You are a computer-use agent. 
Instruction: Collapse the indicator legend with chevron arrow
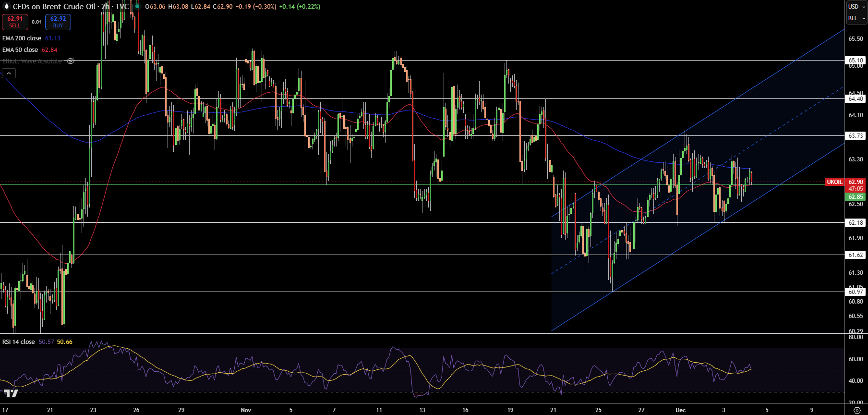(9, 73)
